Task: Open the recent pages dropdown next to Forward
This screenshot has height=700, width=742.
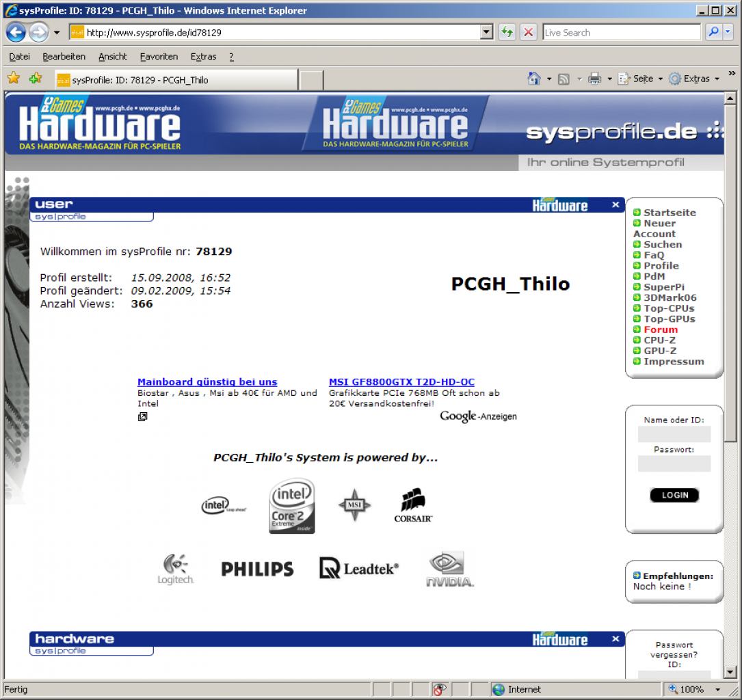Action: 57,33
